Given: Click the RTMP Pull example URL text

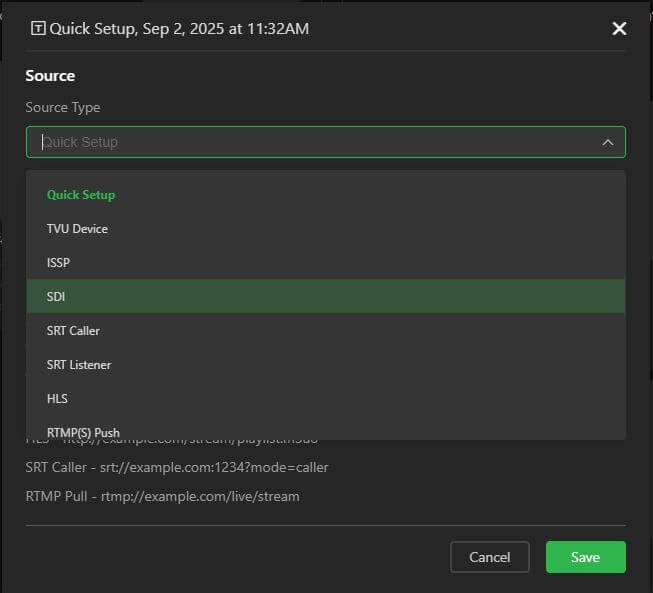Looking at the screenshot, I should coord(162,496).
